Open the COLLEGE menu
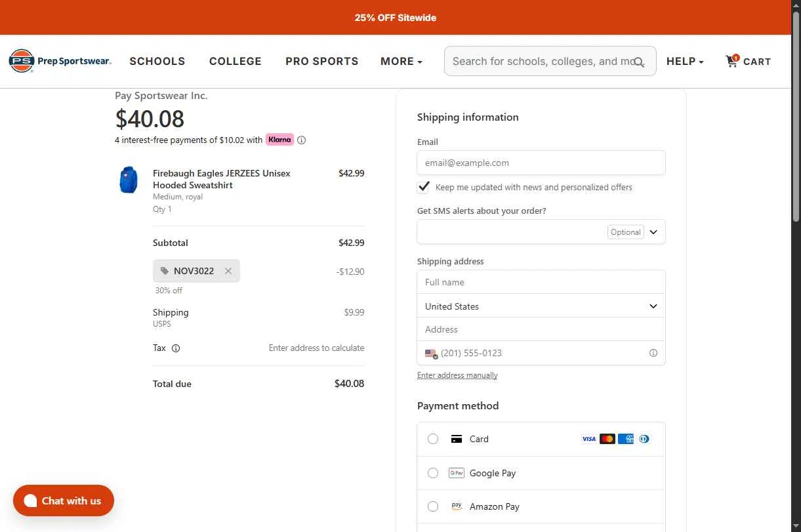 tap(236, 61)
